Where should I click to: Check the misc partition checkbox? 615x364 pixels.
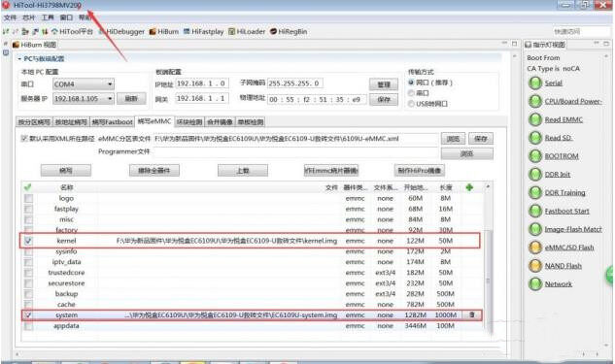28,219
